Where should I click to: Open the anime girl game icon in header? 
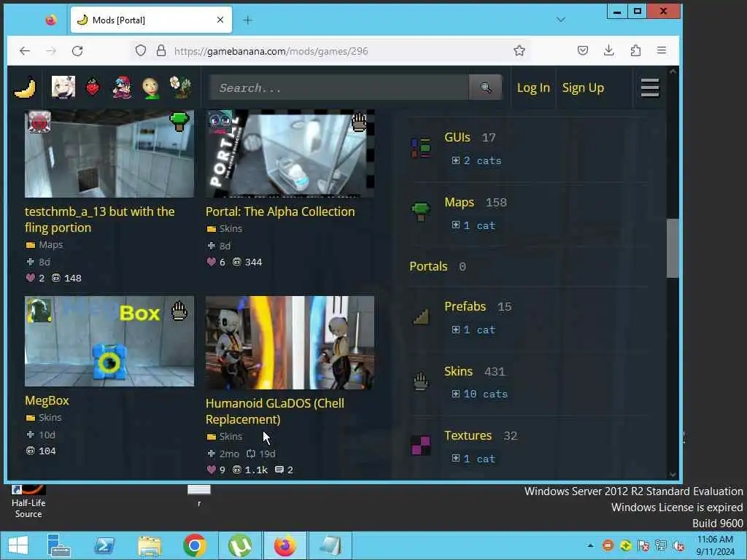[x=63, y=87]
